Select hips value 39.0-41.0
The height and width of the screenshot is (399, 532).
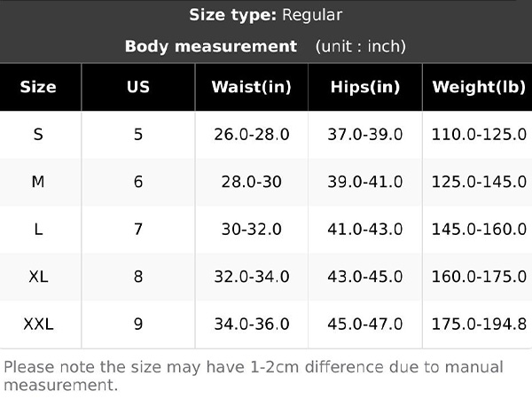pyautogui.click(x=365, y=182)
